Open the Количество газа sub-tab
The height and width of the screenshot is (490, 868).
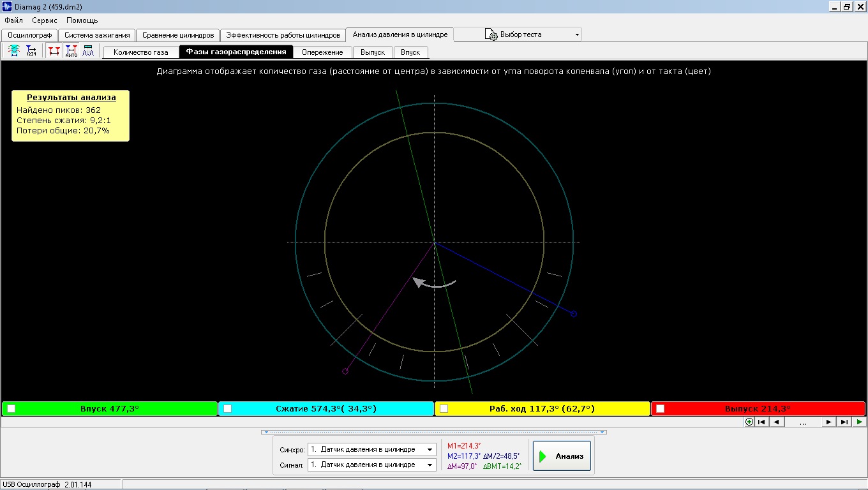(141, 52)
